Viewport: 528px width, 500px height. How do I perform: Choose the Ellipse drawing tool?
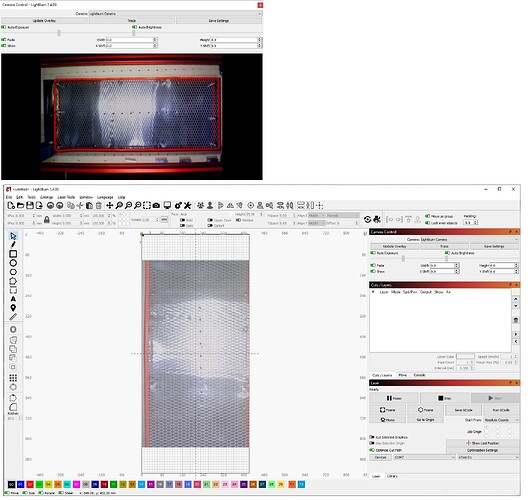(x=13, y=263)
